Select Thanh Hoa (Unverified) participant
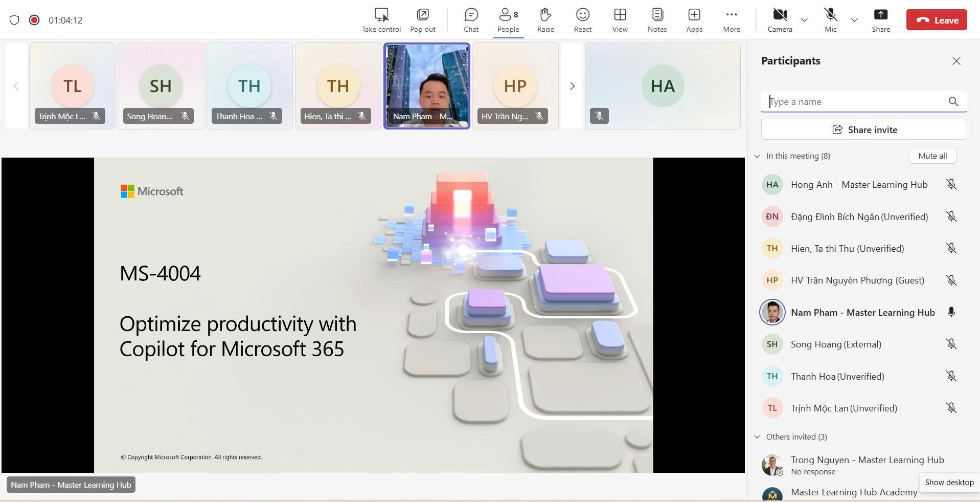Image resolution: width=980 pixels, height=502 pixels. click(837, 377)
